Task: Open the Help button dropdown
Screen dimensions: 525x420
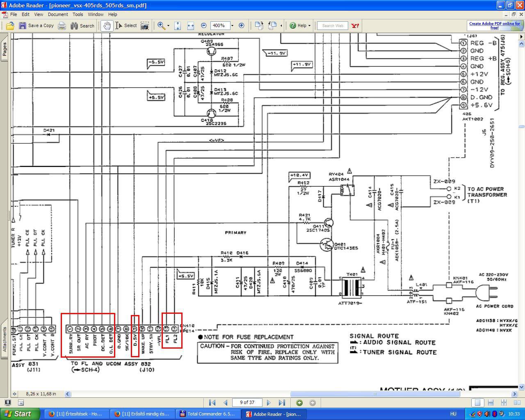Action: click(310, 25)
